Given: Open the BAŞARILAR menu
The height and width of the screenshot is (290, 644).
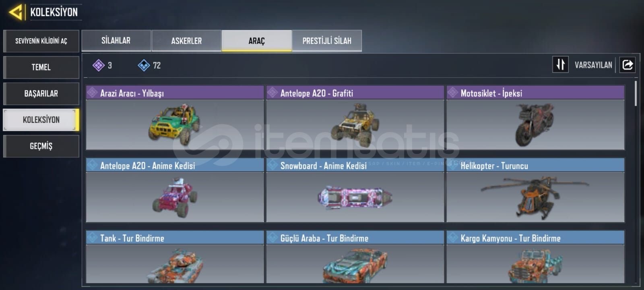Looking at the screenshot, I should (41, 93).
